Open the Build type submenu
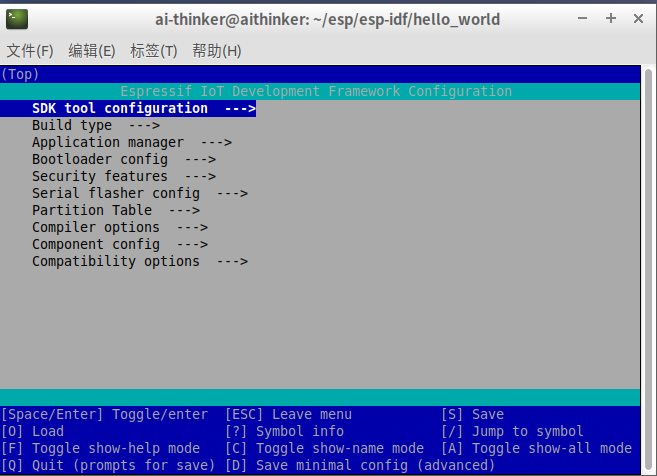Image resolution: width=657 pixels, height=476 pixels. [x=96, y=125]
